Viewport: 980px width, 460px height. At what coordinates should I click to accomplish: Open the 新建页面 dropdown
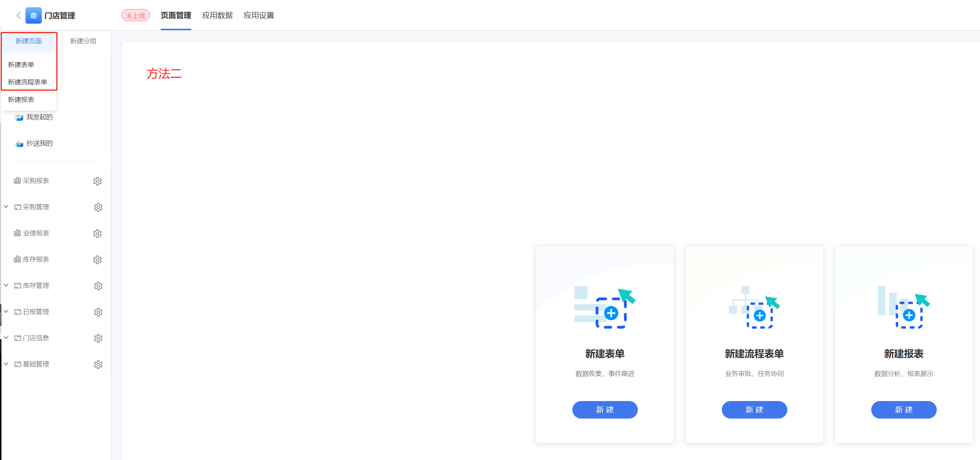pyautogui.click(x=28, y=41)
